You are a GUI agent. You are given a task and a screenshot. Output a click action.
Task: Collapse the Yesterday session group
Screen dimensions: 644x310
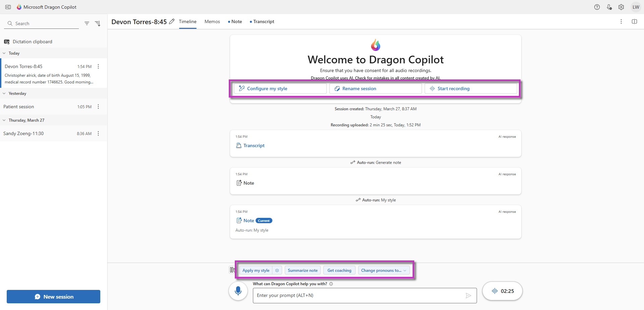4,94
